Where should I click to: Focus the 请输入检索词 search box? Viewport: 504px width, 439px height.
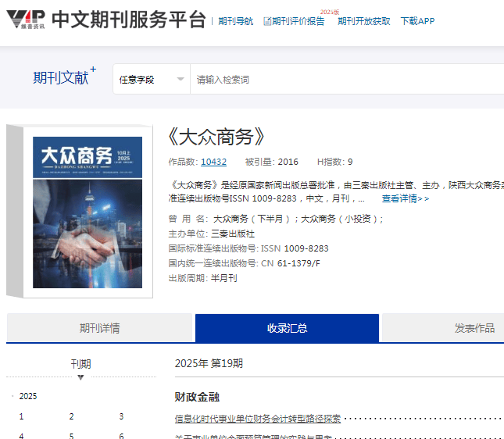point(344,80)
